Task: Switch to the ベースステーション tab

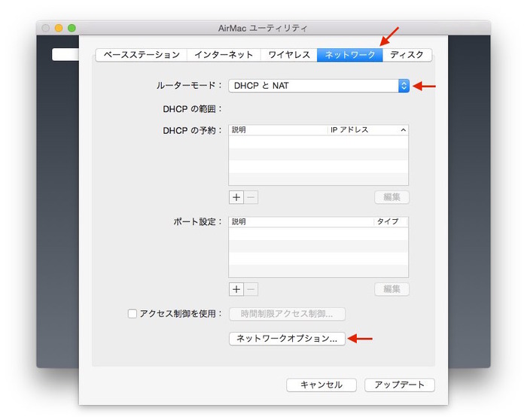Action: 142,55
